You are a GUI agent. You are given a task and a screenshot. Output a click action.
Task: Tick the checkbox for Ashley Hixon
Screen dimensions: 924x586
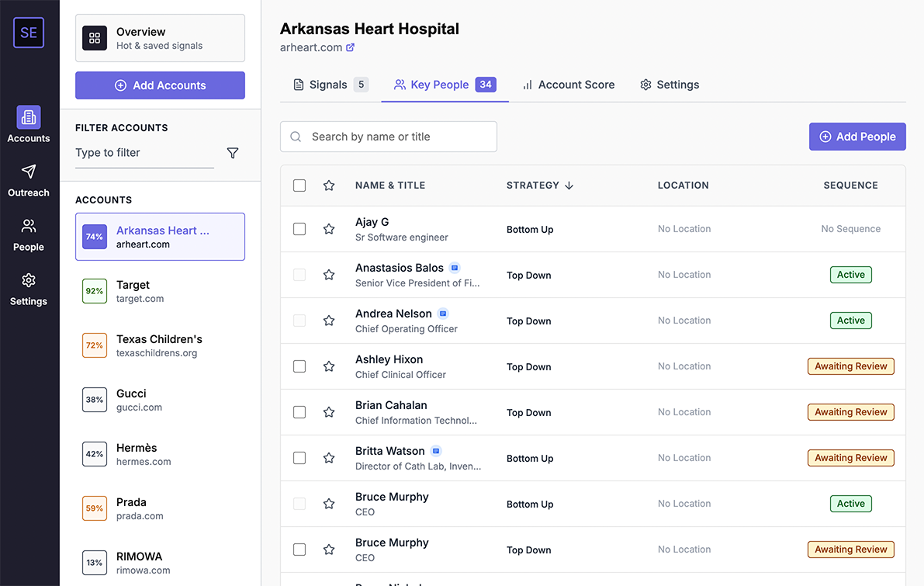pos(299,366)
